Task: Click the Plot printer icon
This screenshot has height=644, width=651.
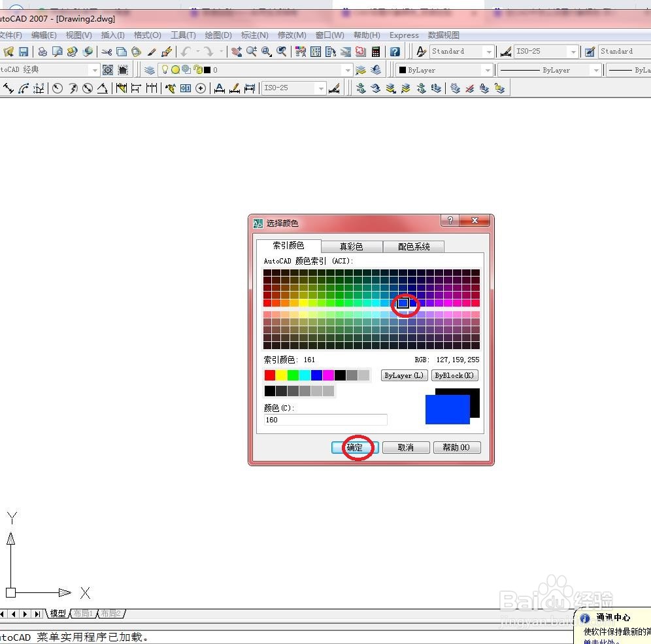Action: [x=42, y=52]
